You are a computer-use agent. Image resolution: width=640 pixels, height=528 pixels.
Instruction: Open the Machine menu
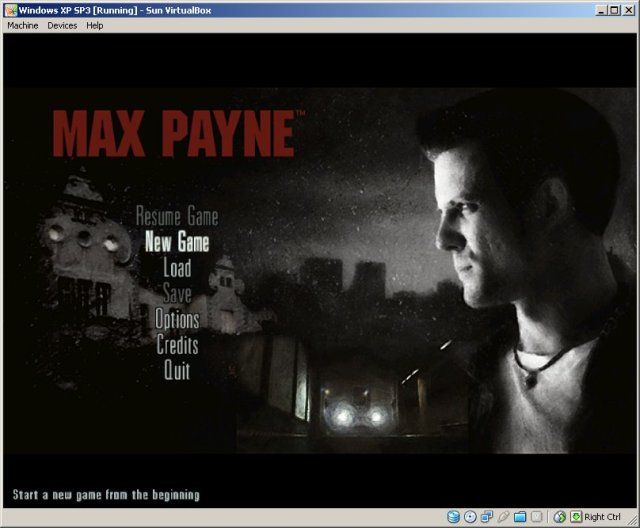[x=22, y=25]
